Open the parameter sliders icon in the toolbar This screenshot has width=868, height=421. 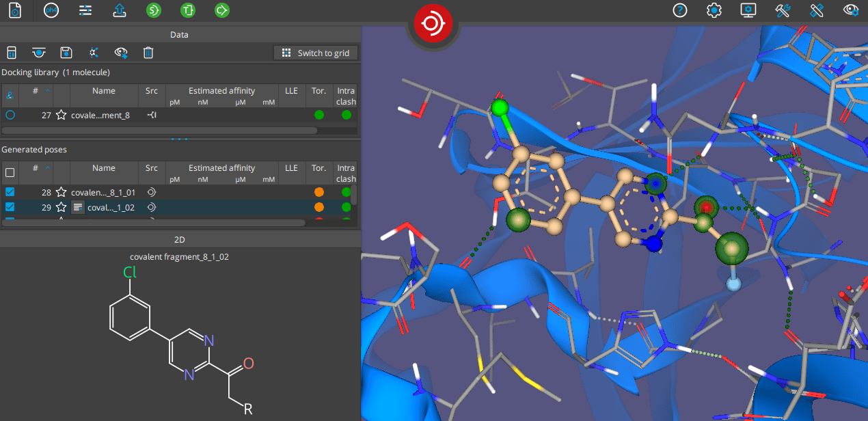85,10
